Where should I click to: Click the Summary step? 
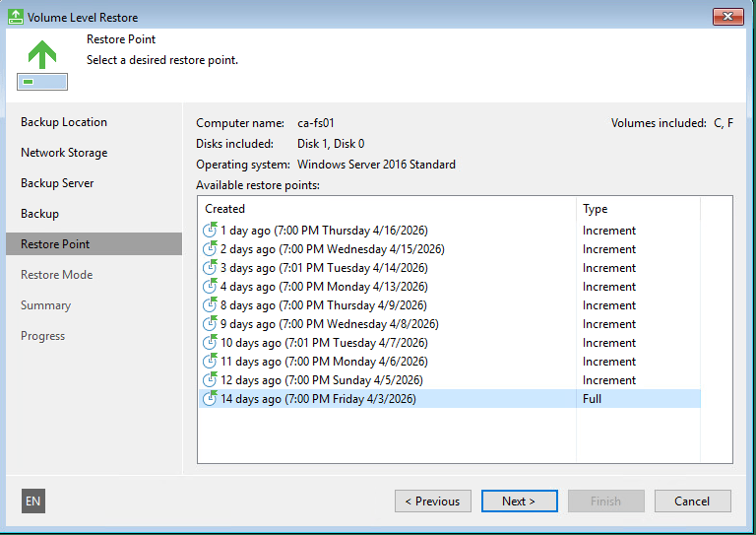click(46, 305)
